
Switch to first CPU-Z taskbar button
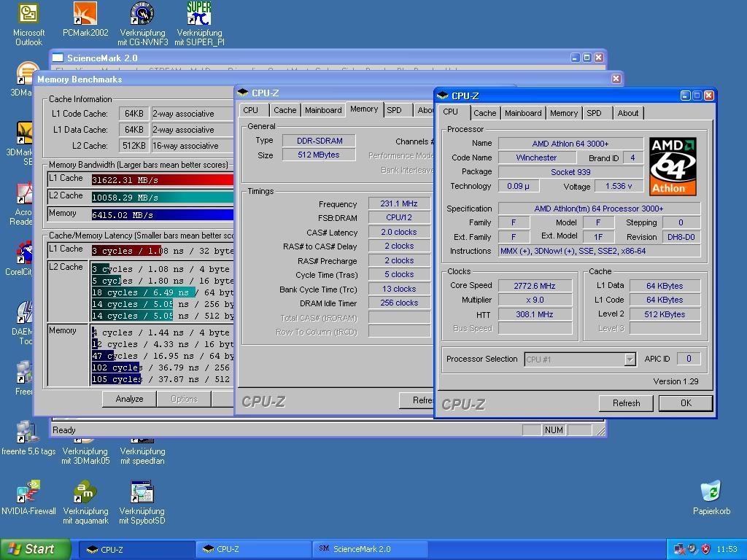pyautogui.click(x=136, y=550)
